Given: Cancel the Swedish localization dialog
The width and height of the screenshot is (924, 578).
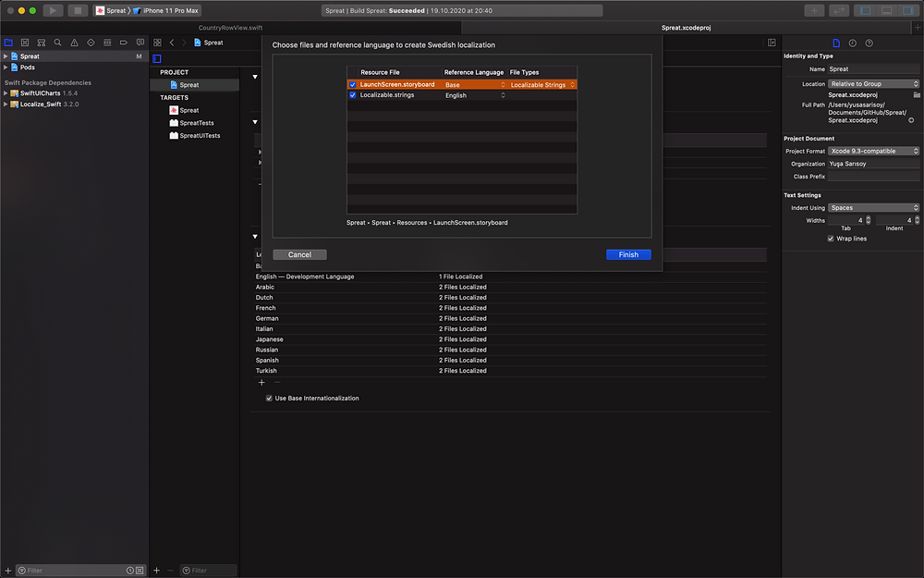Looking at the screenshot, I should 299,255.
